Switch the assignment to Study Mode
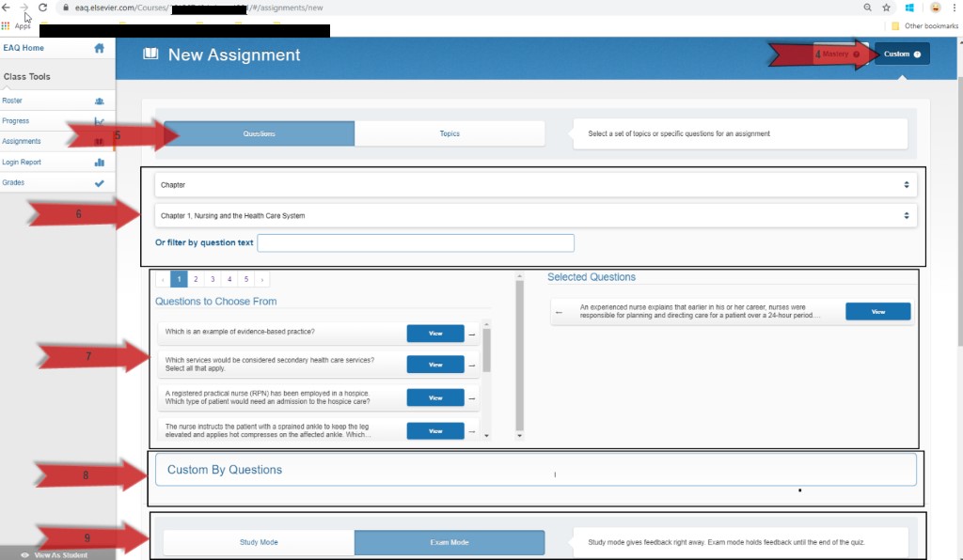This screenshot has height=560, width=963. pos(258,542)
